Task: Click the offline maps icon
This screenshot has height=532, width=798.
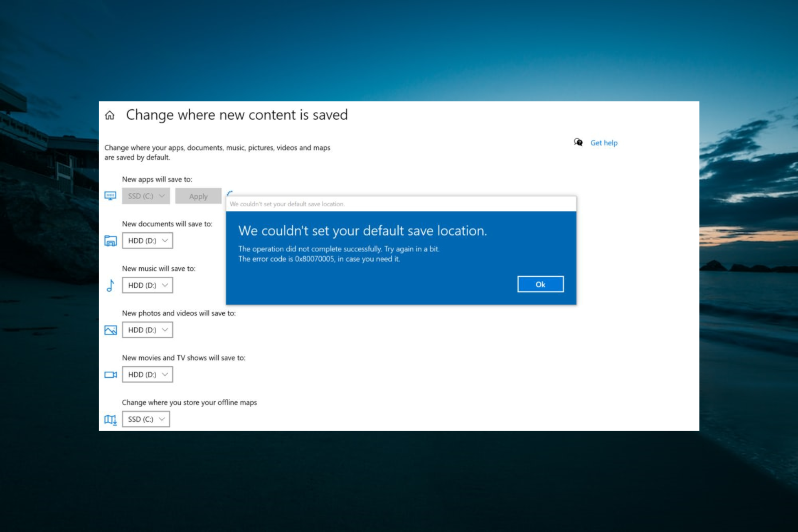Action: pyautogui.click(x=110, y=419)
